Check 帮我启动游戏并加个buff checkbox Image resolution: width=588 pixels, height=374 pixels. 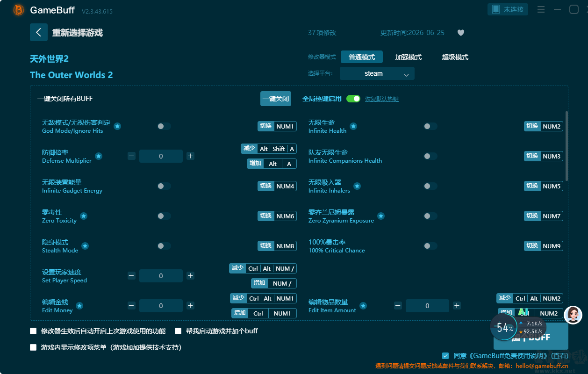[178, 331]
